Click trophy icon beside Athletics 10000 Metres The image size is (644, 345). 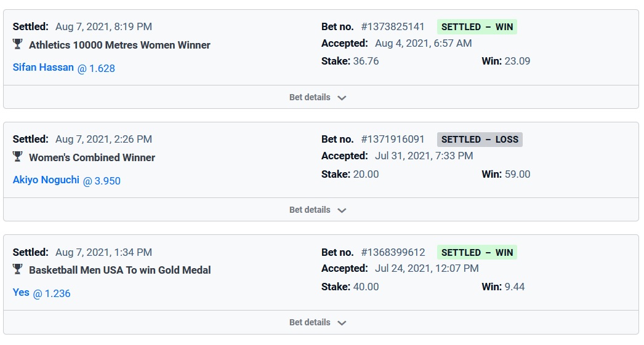[x=17, y=44]
